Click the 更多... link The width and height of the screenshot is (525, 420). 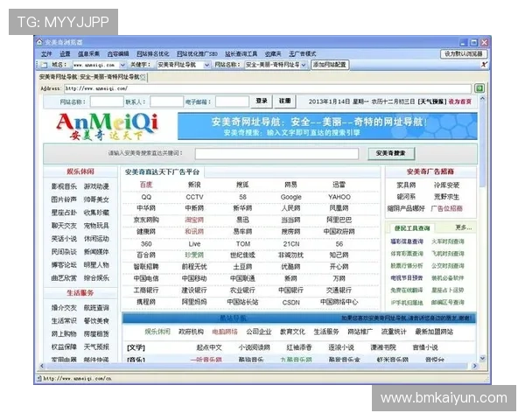pos(464,227)
